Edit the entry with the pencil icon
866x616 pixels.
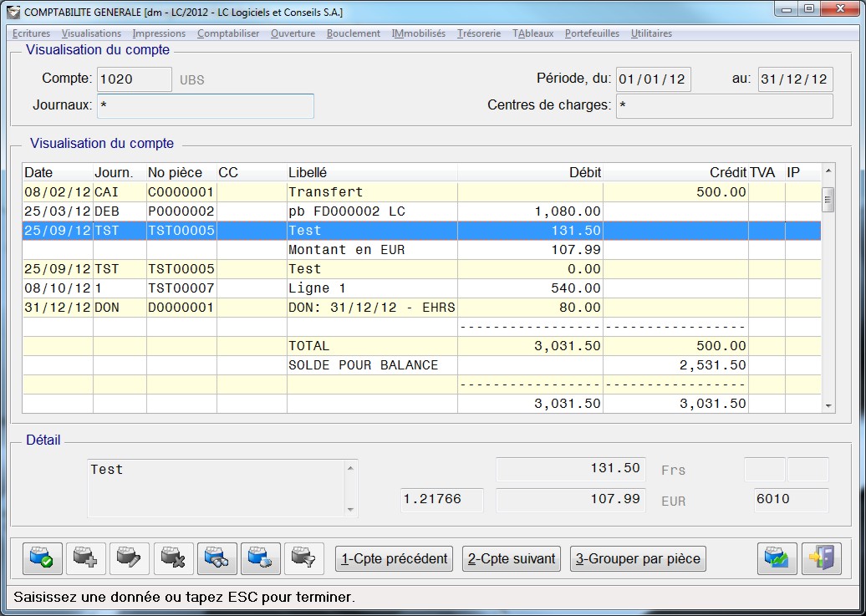point(130,558)
